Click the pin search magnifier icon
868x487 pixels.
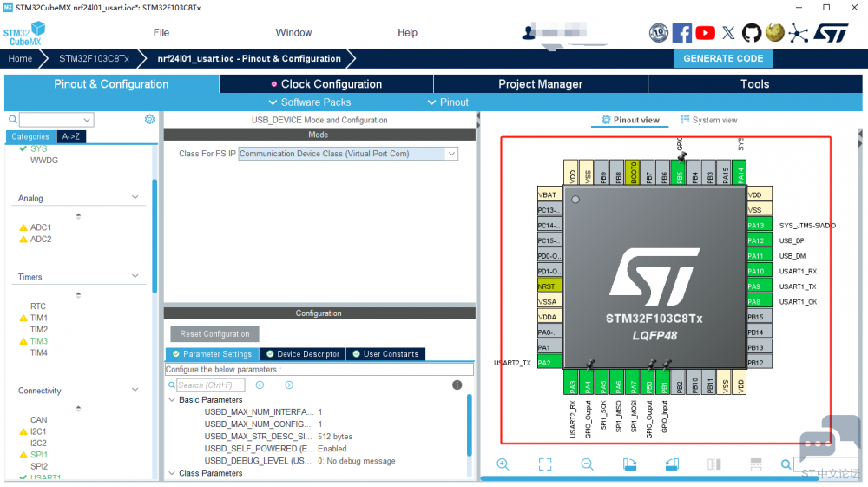click(x=786, y=464)
